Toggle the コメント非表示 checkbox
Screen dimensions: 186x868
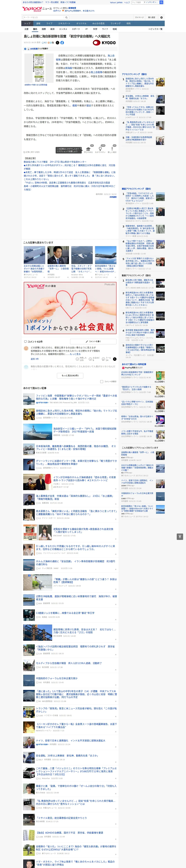[x=102, y=382]
